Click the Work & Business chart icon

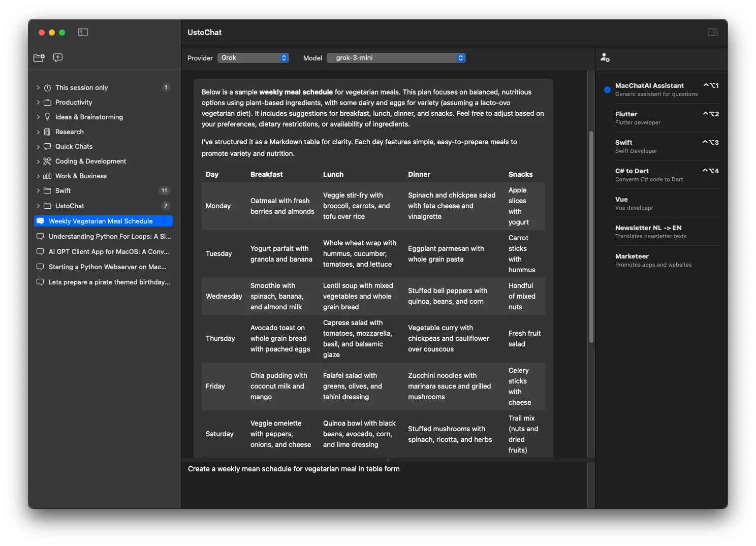pyautogui.click(x=47, y=176)
